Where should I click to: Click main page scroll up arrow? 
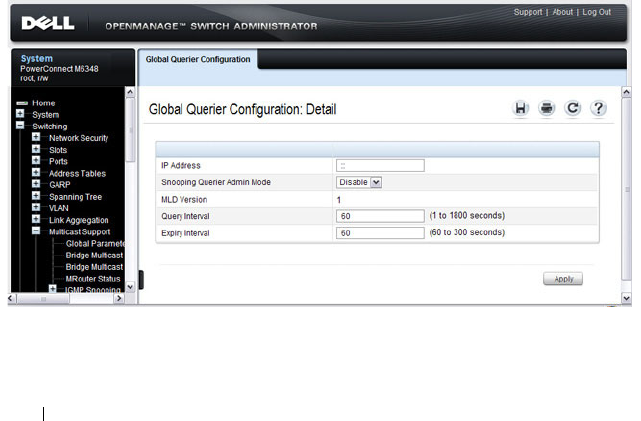pyautogui.click(x=626, y=92)
